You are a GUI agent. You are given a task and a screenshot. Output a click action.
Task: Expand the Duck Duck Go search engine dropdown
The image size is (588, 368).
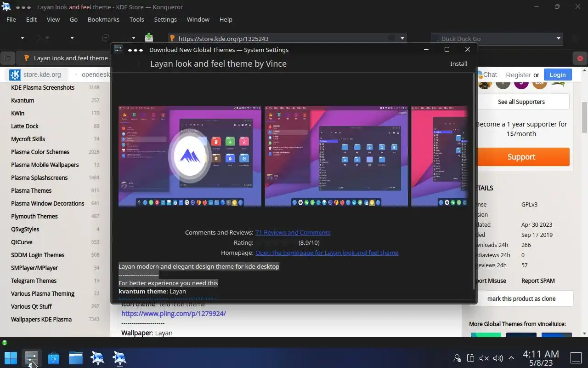point(559,39)
